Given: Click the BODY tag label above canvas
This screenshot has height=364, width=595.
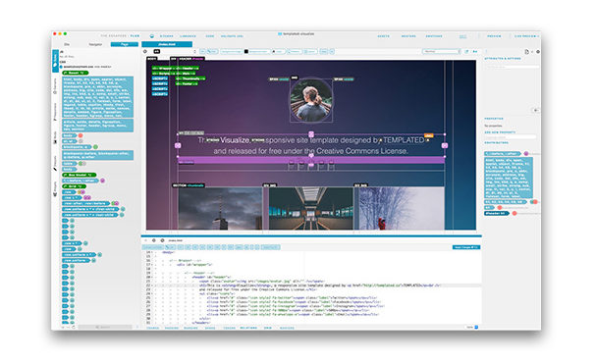Looking at the screenshot, I should coord(152,59).
